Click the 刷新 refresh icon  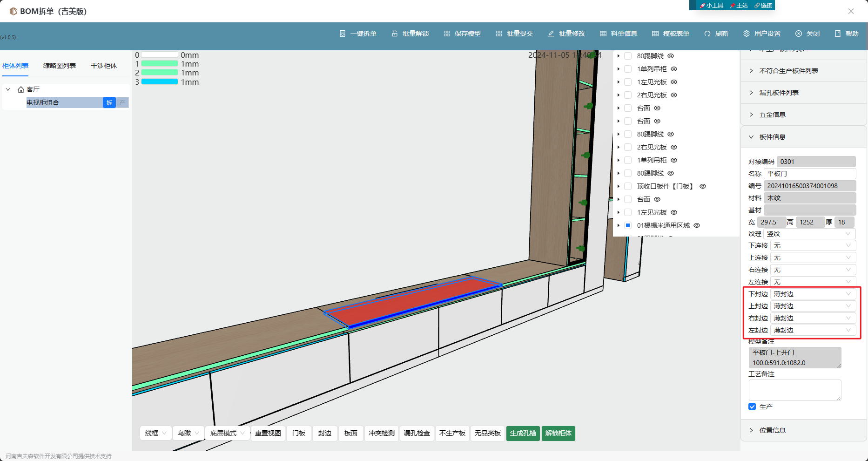coord(707,34)
